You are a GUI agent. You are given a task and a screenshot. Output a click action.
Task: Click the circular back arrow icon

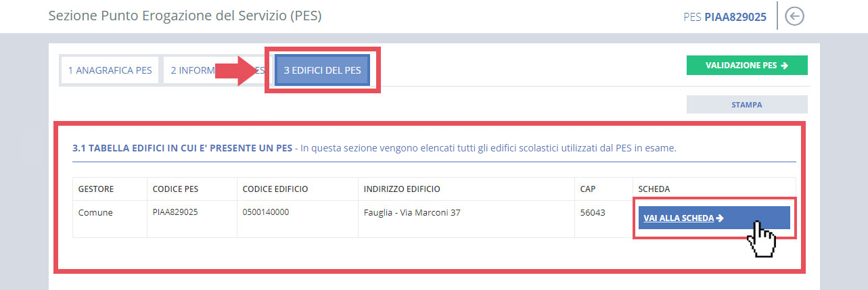tap(794, 16)
